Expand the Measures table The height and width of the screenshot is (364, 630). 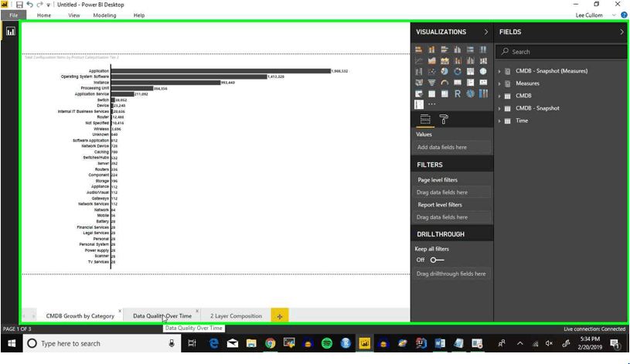point(499,83)
